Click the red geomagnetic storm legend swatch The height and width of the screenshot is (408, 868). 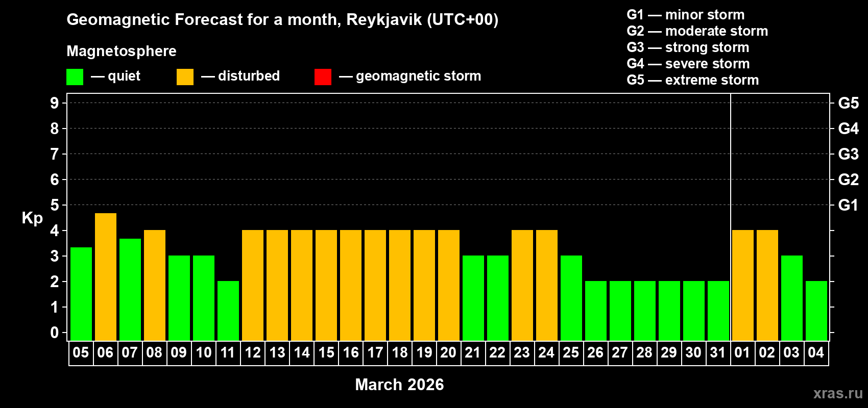tap(323, 77)
